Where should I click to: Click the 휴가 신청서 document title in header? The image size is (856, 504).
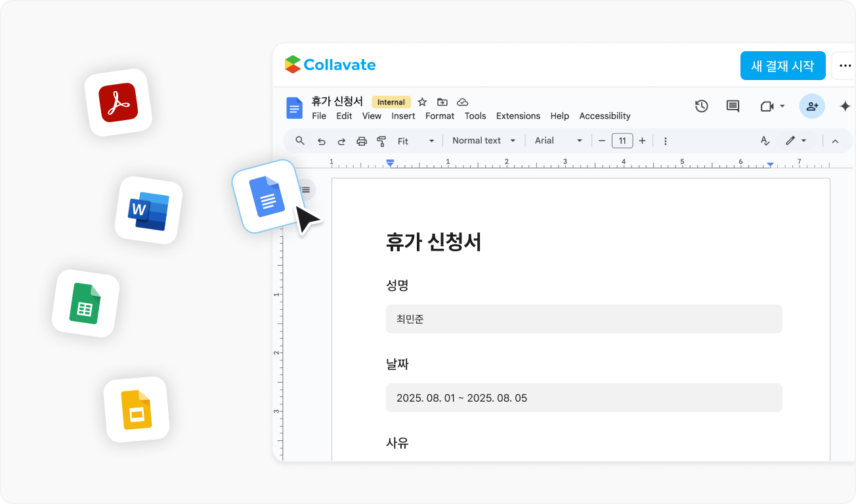click(x=337, y=101)
